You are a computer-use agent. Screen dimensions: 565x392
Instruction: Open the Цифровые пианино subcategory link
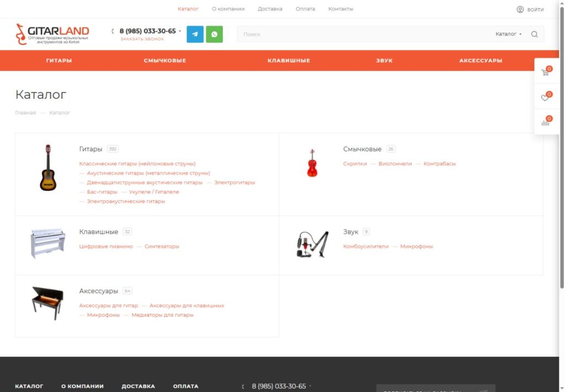tap(106, 246)
